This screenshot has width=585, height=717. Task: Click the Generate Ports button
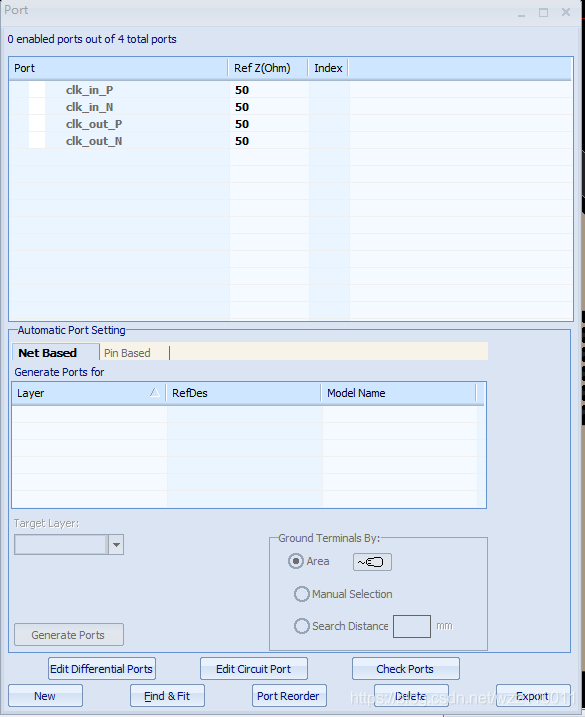(x=69, y=635)
